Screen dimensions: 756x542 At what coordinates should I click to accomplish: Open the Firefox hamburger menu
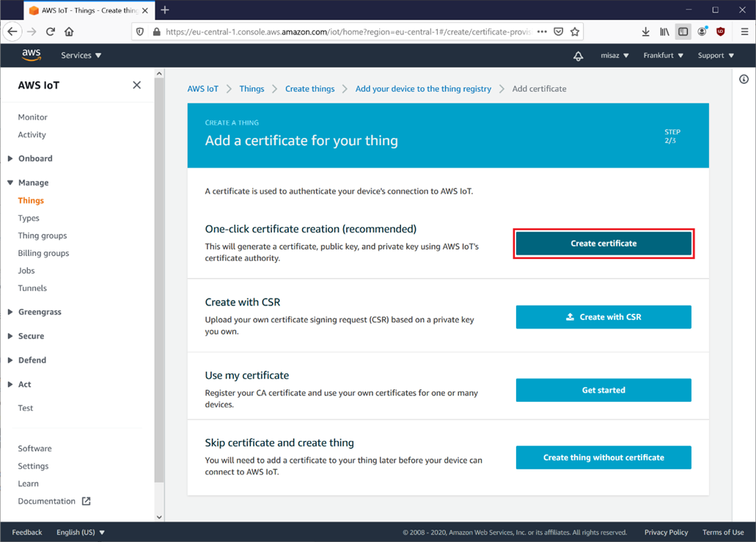(x=744, y=32)
